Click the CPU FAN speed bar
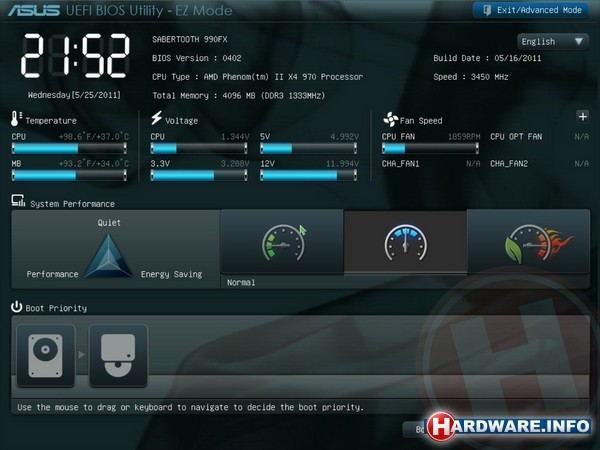This screenshot has height=450, width=600. pyautogui.click(x=430, y=148)
